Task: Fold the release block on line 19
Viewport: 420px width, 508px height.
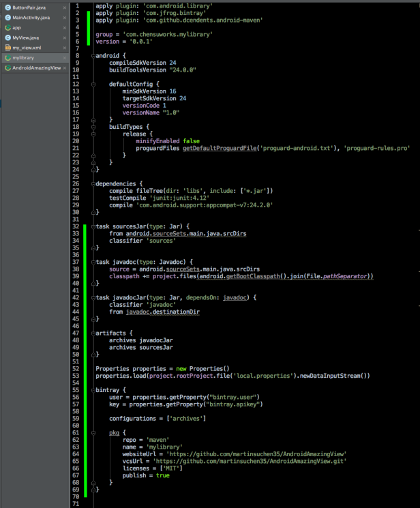Action: click(x=93, y=134)
